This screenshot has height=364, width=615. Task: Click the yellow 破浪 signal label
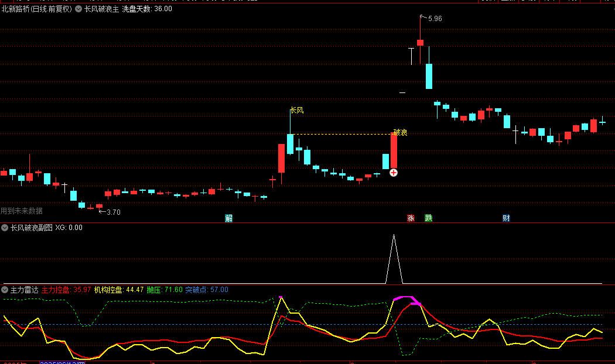coord(400,133)
